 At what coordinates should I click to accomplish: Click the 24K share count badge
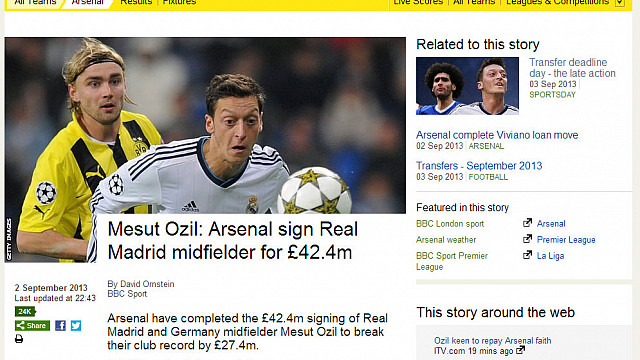[x=25, y=312]
